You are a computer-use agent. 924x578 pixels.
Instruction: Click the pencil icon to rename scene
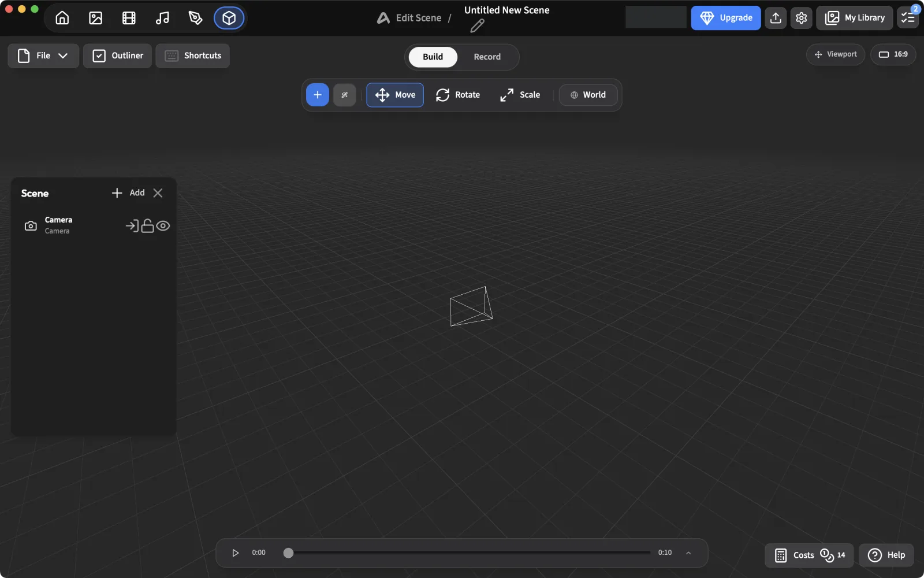pyautogui.click(x=478, y=26)
